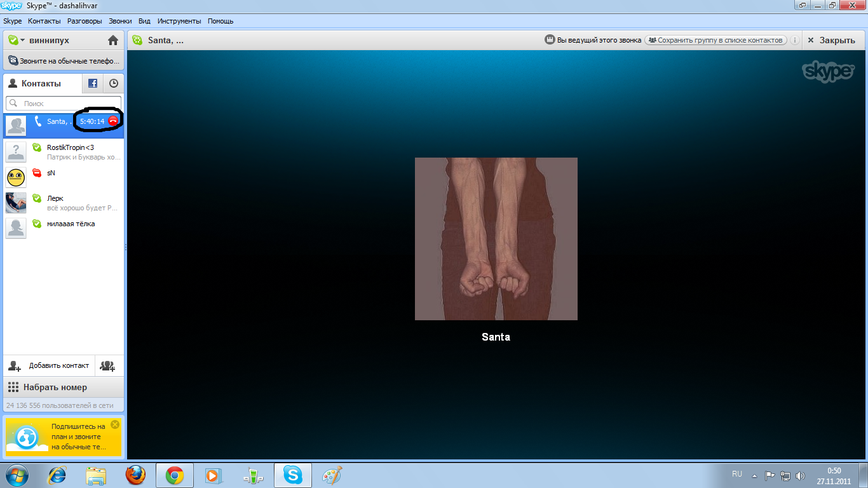Open the Разговоры menu

point(85,21)
